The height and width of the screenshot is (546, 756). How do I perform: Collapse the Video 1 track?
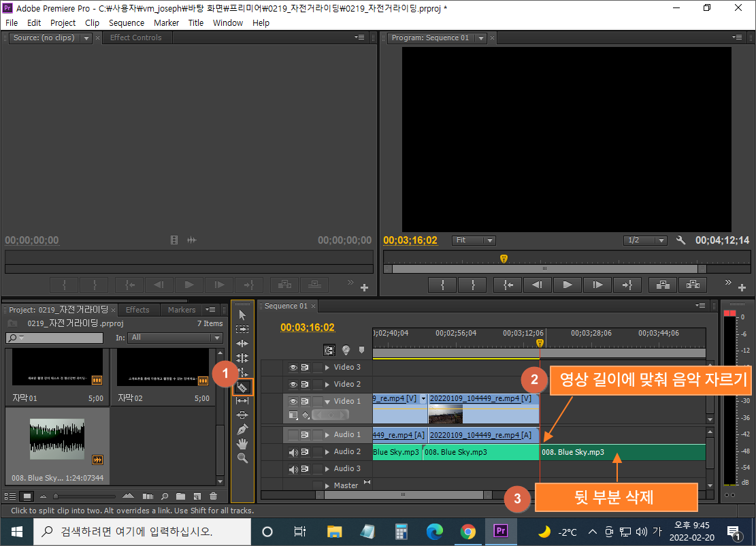[327, 401]
